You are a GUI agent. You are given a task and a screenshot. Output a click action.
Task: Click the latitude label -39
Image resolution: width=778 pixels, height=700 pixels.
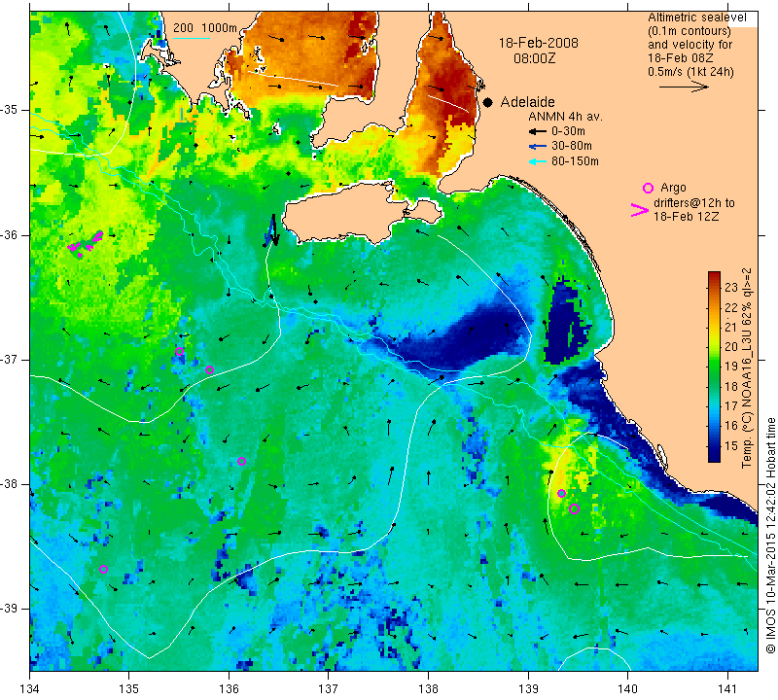[x=10, y=609]
